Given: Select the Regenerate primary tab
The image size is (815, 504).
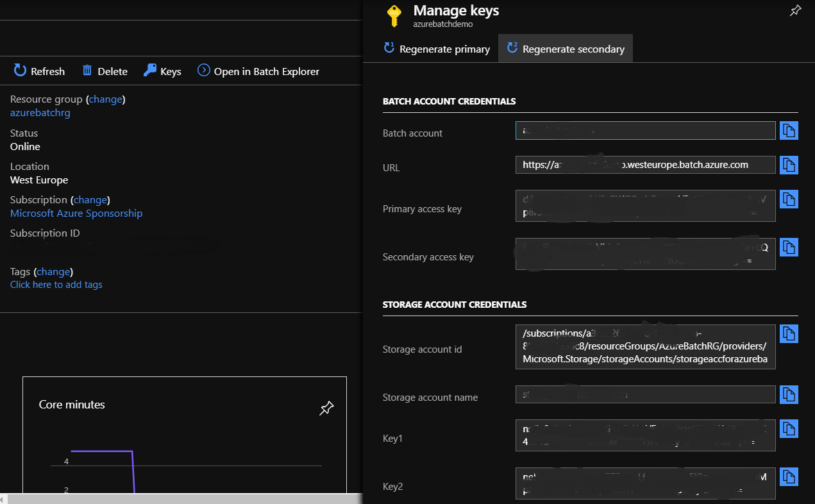Looking at the screenshot, I should click(437, 49).
